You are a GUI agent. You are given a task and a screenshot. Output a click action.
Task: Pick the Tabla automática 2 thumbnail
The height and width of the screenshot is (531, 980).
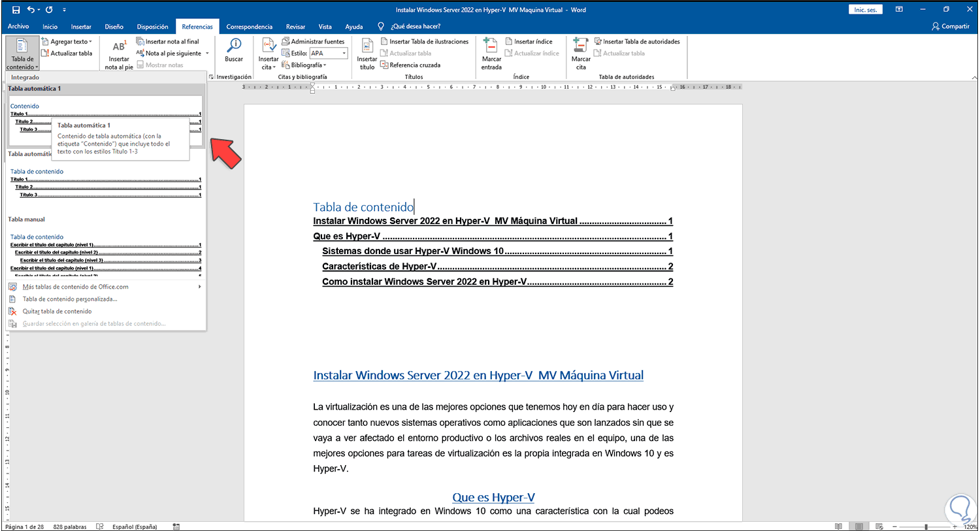(x=106, y=186)
